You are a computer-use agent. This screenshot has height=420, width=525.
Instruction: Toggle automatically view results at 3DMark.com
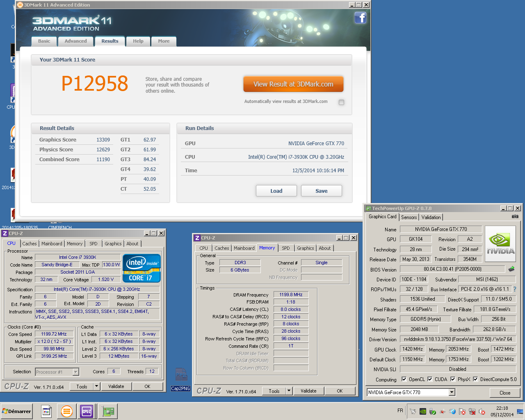tap(341, 102)
